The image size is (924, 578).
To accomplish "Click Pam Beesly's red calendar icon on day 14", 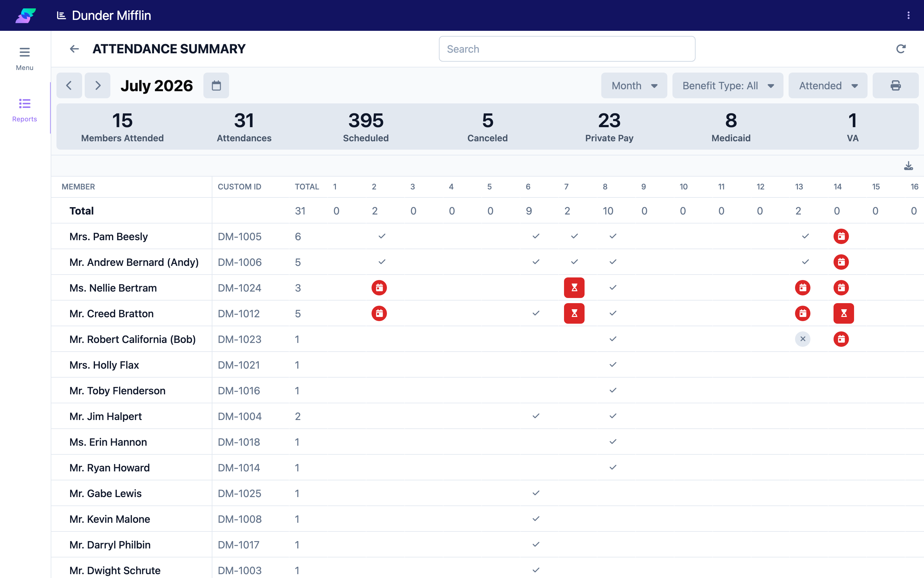I will (841, 236).
